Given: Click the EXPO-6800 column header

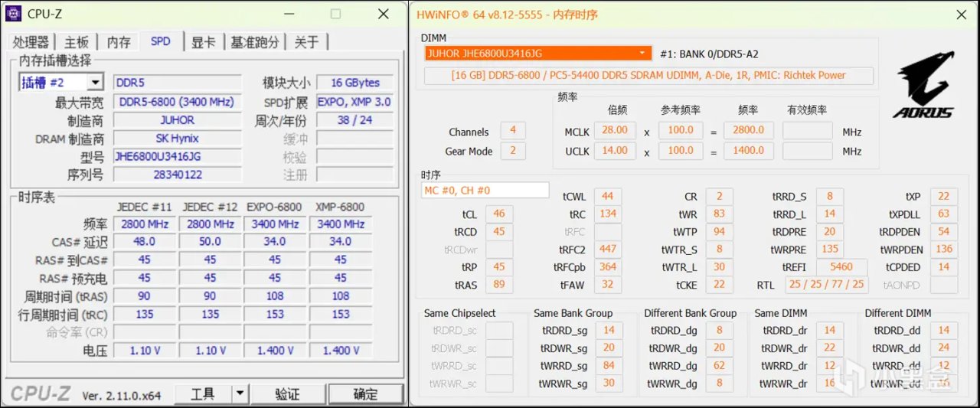Looking at the screenshot, I should tap(275, 207).
